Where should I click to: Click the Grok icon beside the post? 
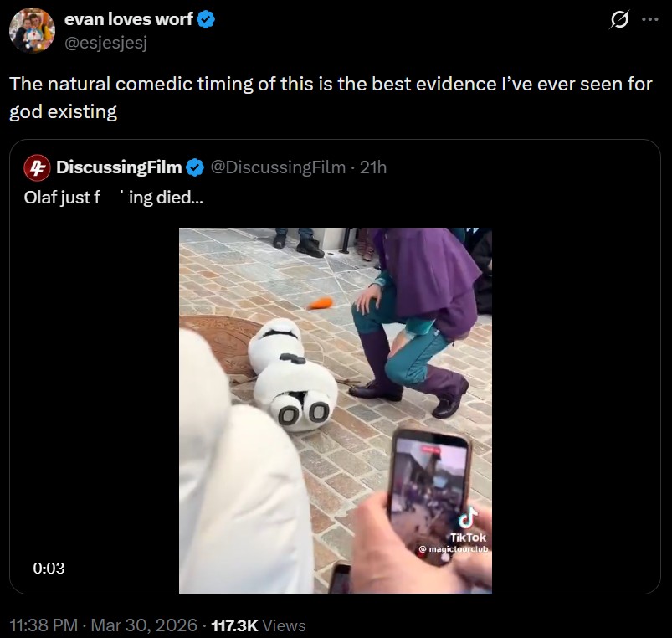620,22
